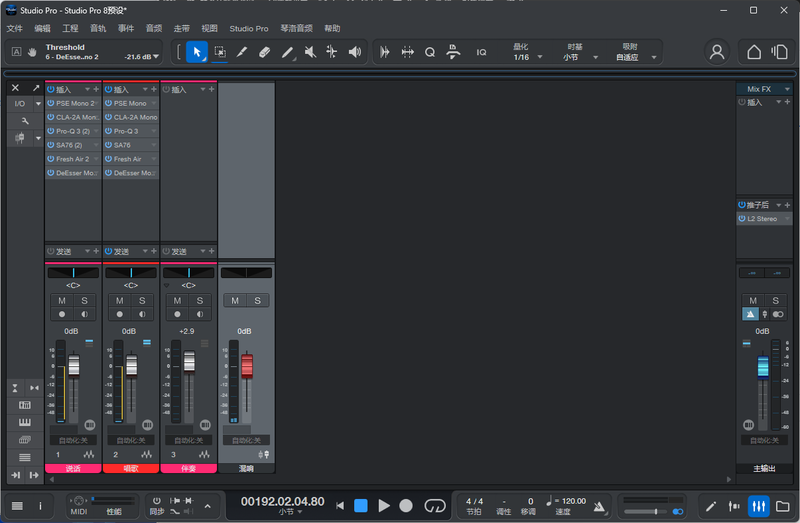This screenshot has height=523, width=800.
Task: Stop playback with the blue square
Action: [x=361, y=506]
